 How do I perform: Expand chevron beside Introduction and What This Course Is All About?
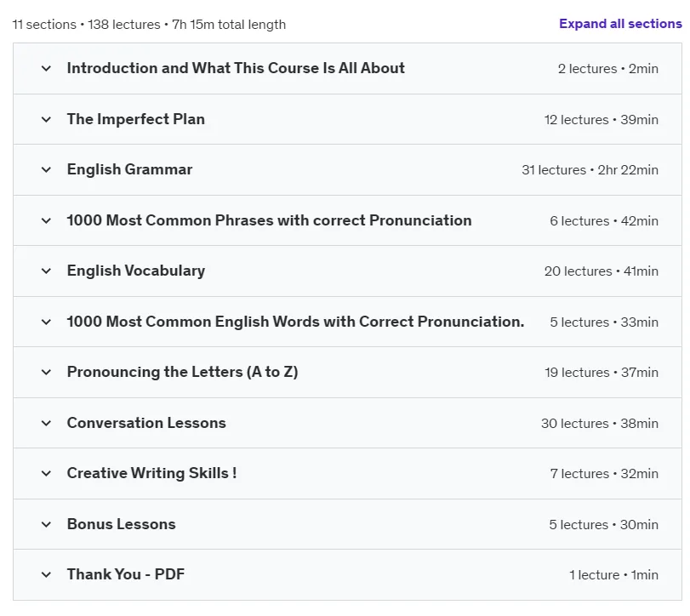(x=46, y=69)
